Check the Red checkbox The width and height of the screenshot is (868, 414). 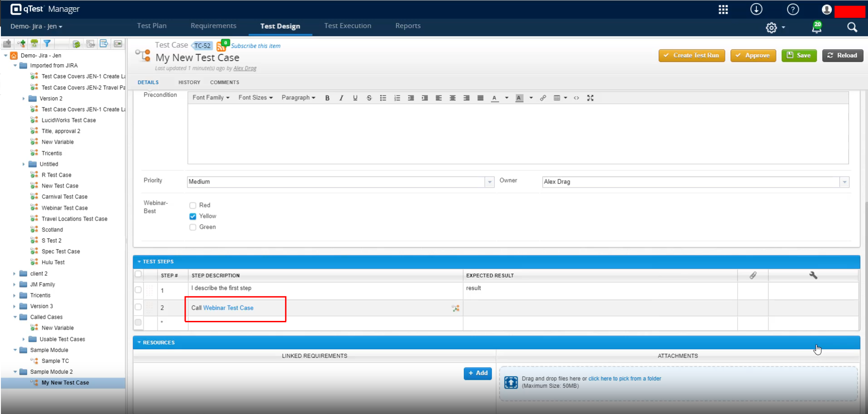coord(193,206)
